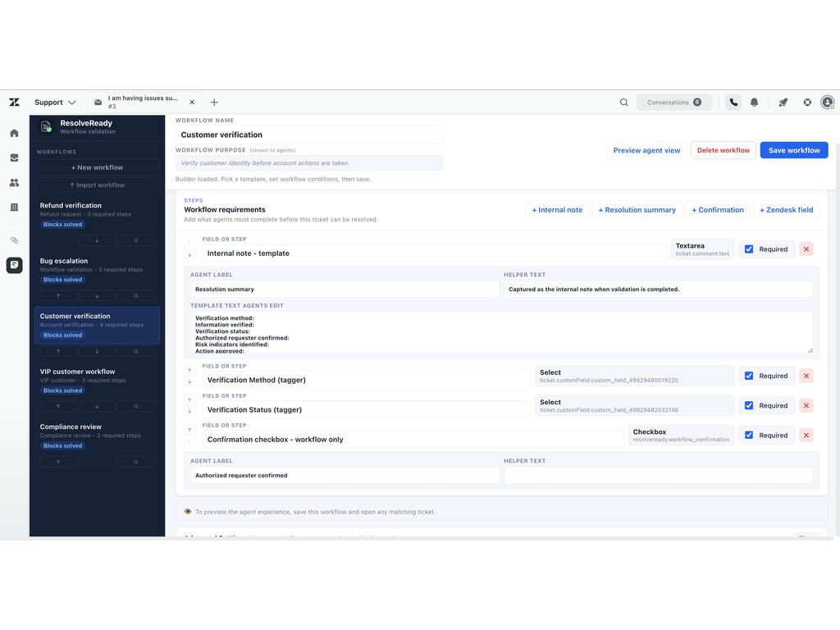Select the Customer verification workflow
The height and width of the screenshot is (630, 840).
(97, 325)
